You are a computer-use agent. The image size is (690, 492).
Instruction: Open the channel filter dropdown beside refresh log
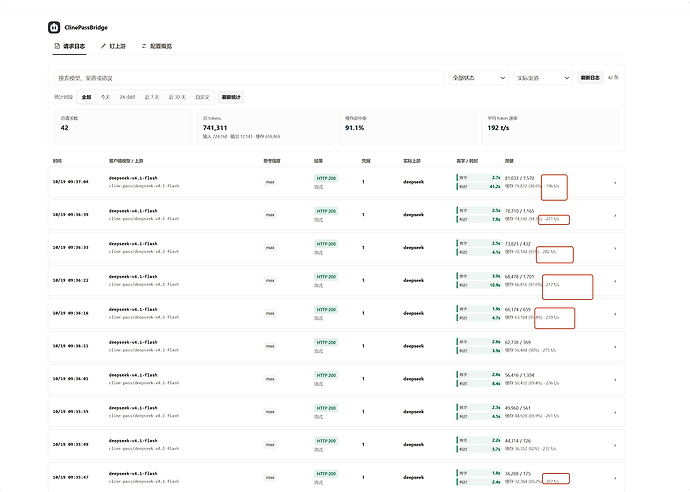pyautogui.click(x=543, y=78)
